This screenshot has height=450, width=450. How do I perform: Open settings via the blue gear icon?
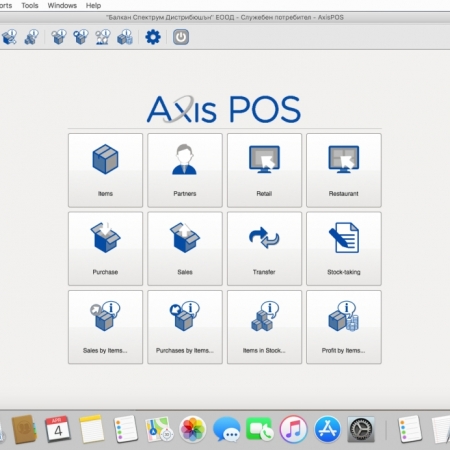pos(153,37)
